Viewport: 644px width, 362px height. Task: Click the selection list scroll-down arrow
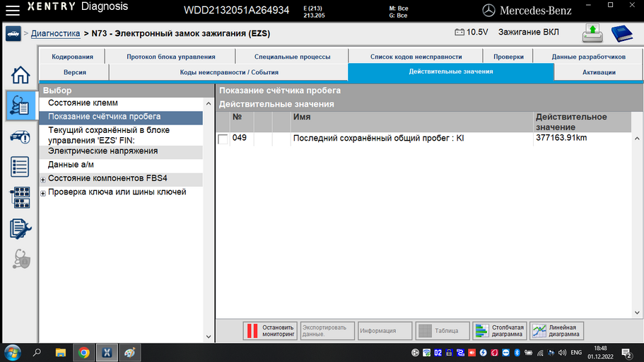click(209, 337)
